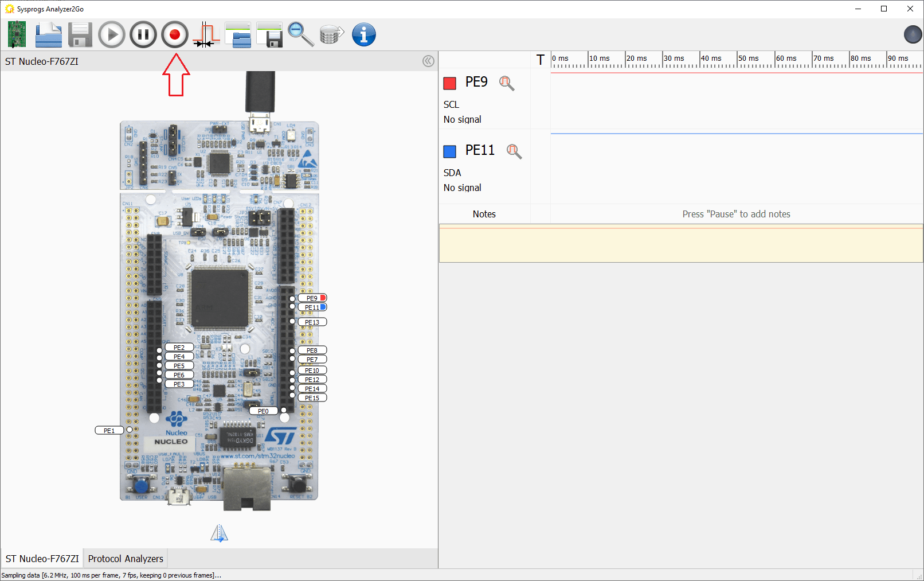Image resolution: width=924 pixels, height=581 pixels.
Task: Click the 80 ms mark on timeline
Action: 860,59
